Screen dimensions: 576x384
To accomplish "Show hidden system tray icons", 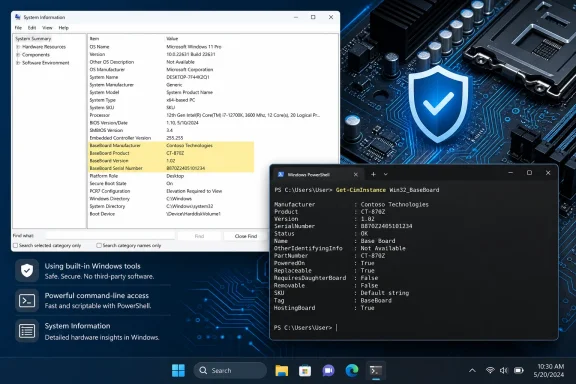I will click(x=472, y=370).
